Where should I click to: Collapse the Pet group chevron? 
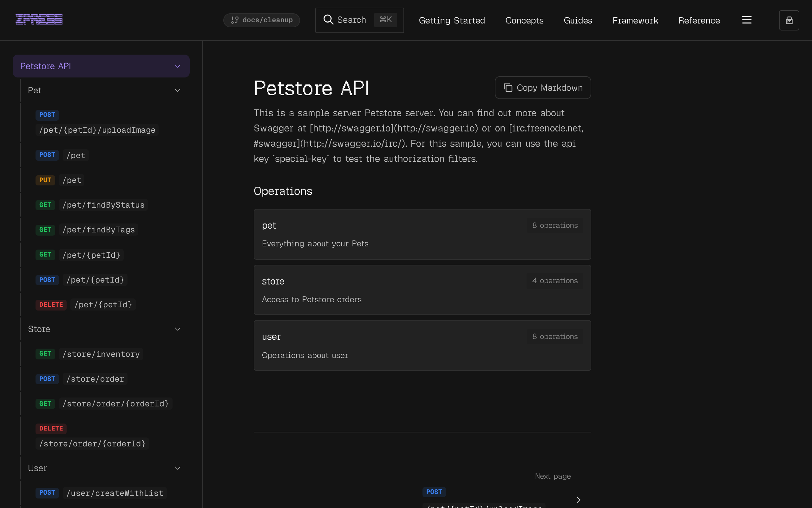pos(178,90)
